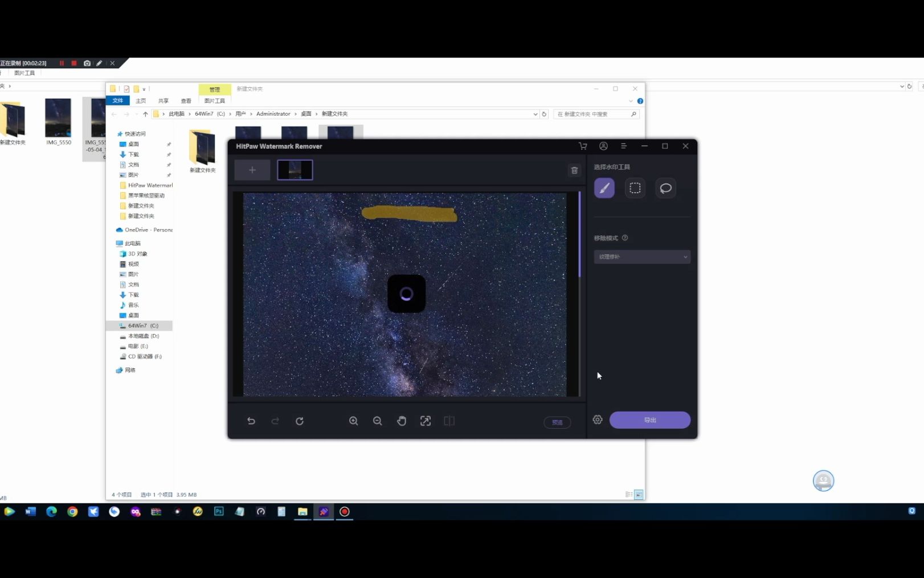
Task: Delete the image with the trash icon
Action: click(574, 170)
